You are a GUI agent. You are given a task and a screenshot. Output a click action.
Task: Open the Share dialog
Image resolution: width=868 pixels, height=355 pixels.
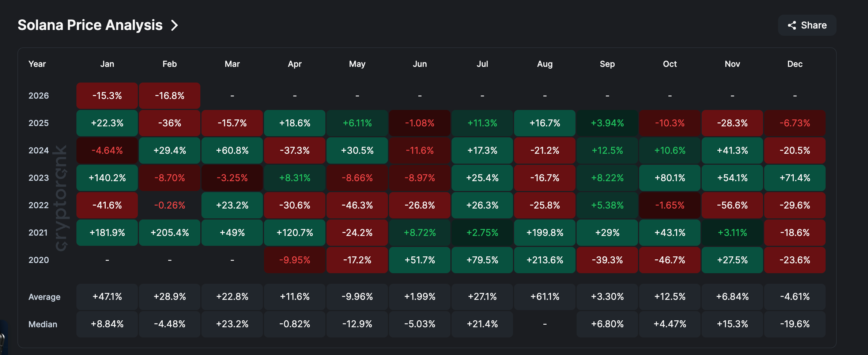point(807,25)
